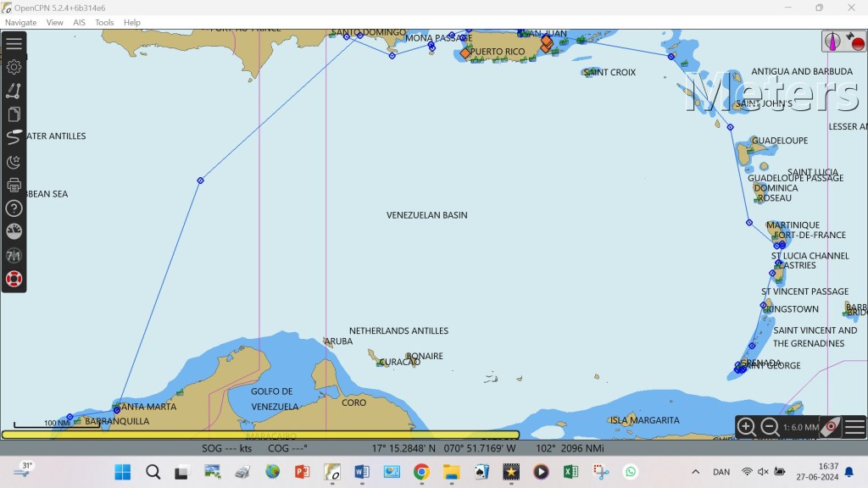
Task: Toggle the red GPS status indicator
Action: [x=855, y=42]
